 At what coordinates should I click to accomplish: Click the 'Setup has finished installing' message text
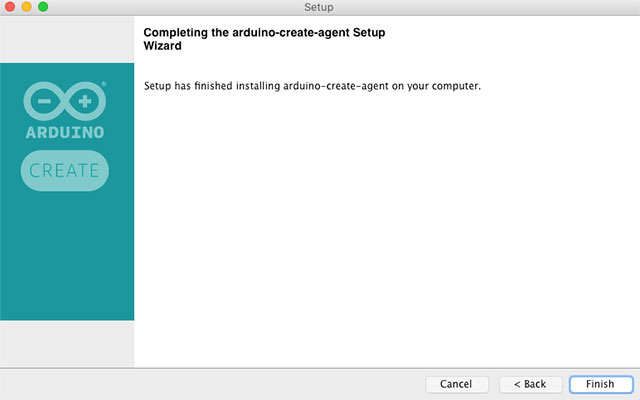(313, 86)
